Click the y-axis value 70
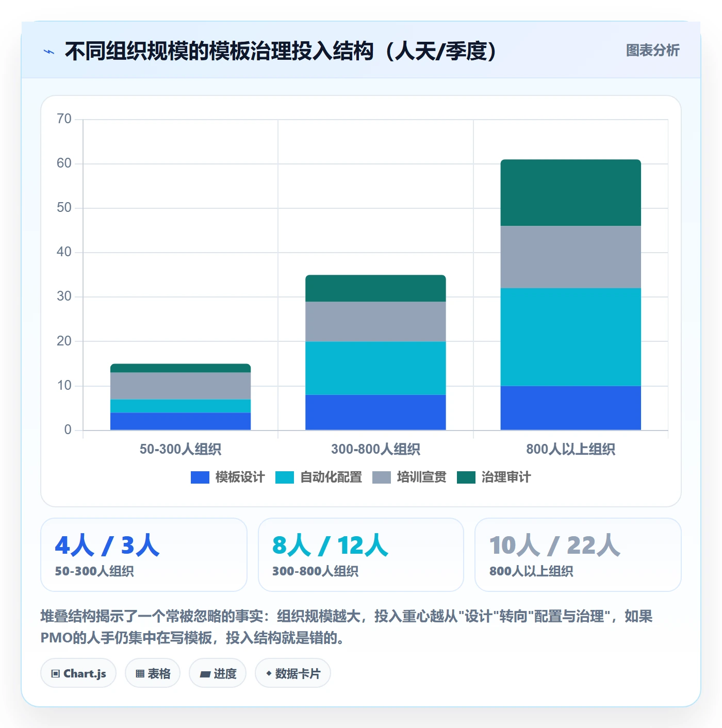This screenshot has height=728, width=722. 64,119
